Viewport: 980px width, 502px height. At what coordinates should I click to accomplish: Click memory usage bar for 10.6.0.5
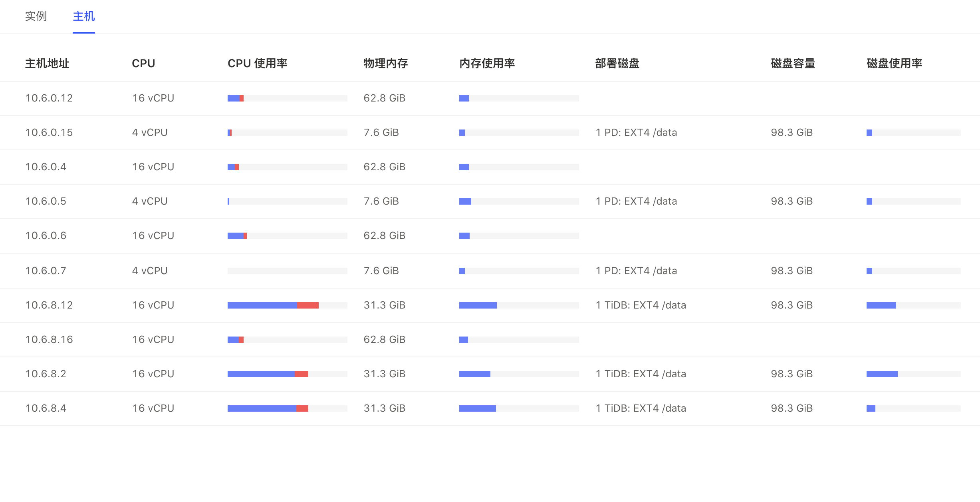519,201
